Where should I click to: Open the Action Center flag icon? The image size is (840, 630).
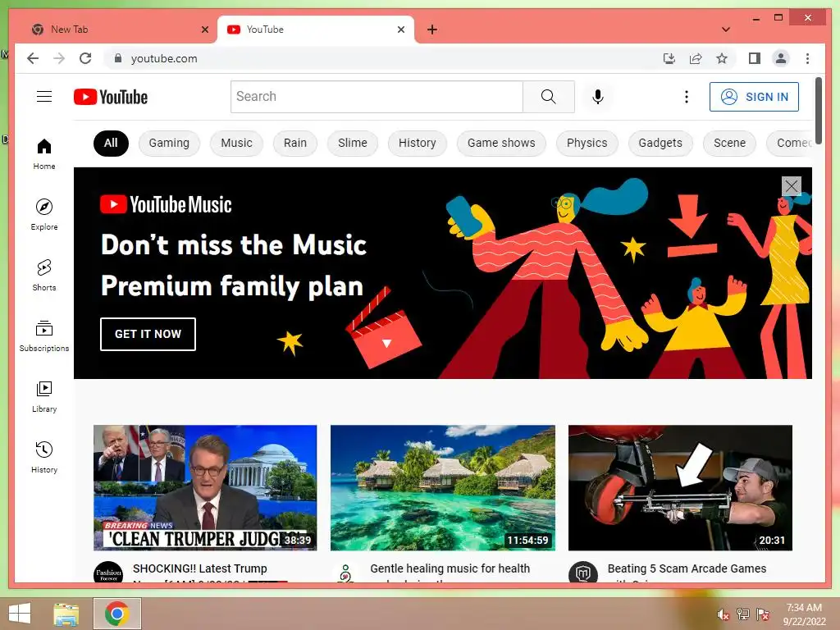click(763, 614)
